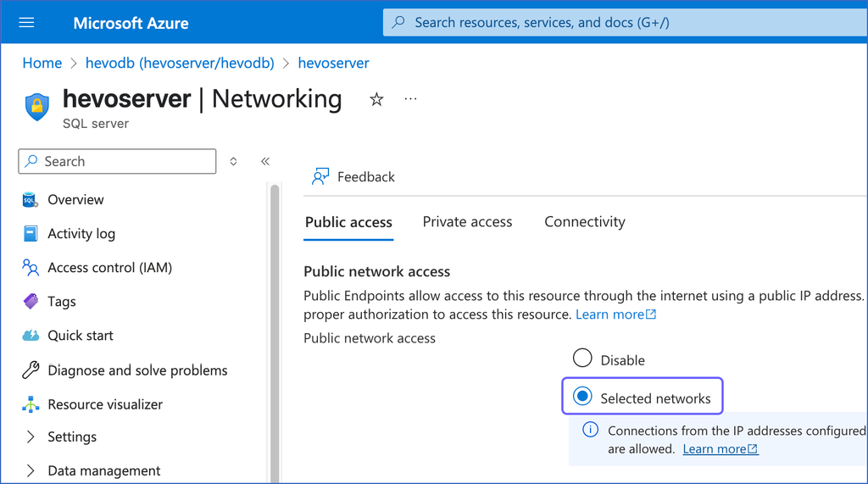Click the Resource visualizer diagram icon
The height and width of the screenshot is (484, 868).
coord(31,405)
